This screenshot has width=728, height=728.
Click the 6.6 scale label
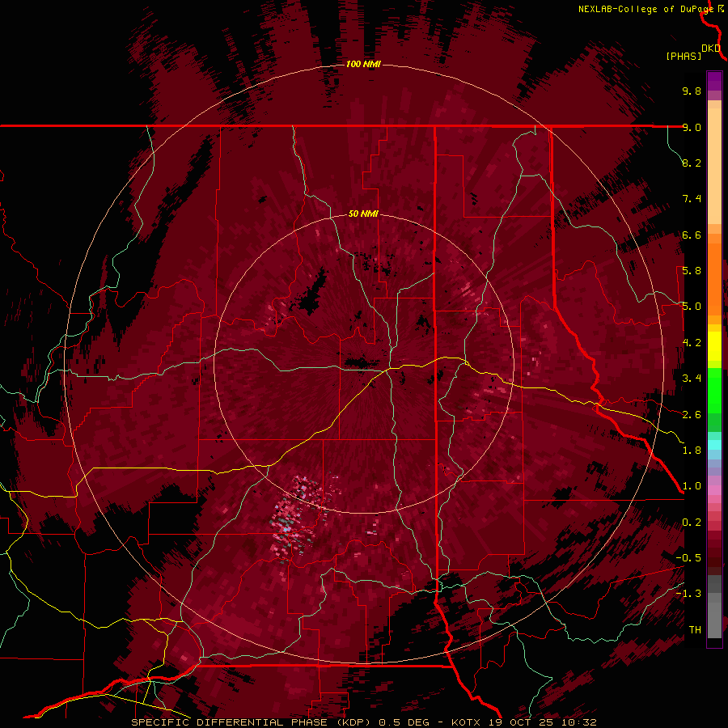[x=692, y=235]
